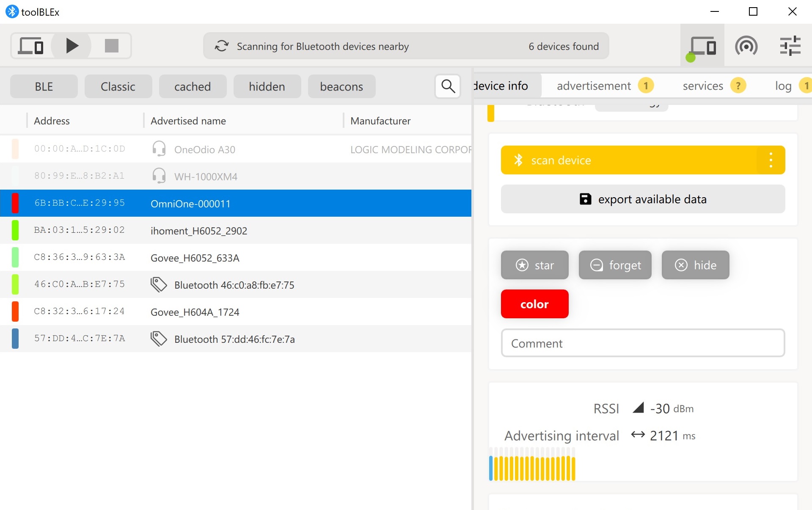
Task: Click LOGIC MODELING CORPOR manufacturer cell
Action: (x=410, y=149)
